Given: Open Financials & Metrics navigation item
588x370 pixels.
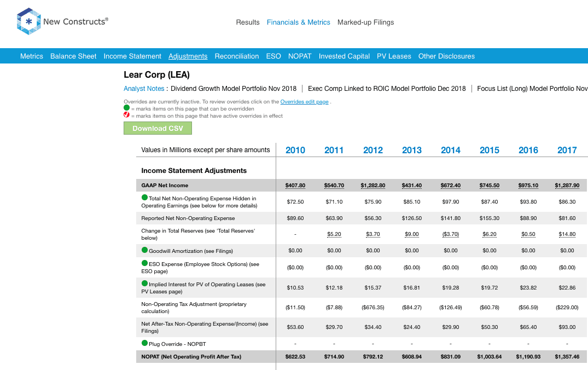Looking at the screenshot, I should coord(299,22).
